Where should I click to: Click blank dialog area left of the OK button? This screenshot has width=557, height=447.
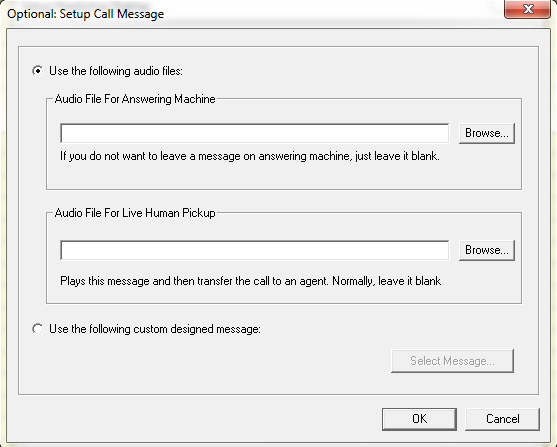click(195, 419)
